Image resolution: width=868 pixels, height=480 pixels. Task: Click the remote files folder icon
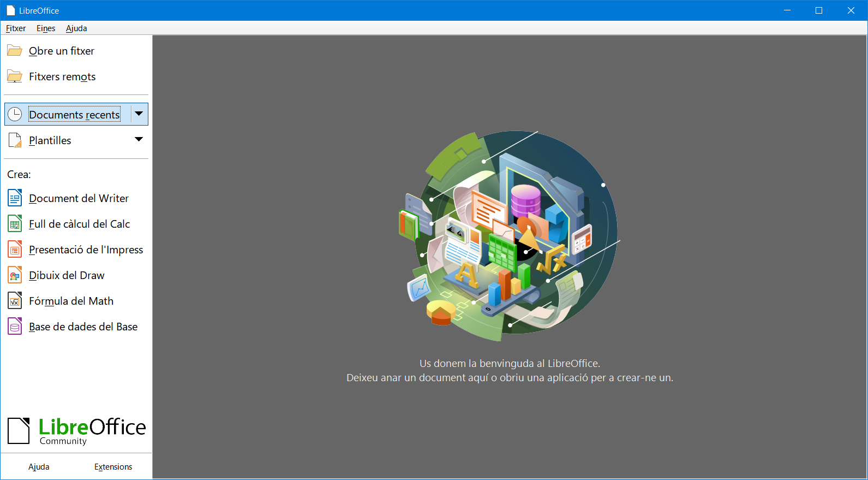tap(15, 76)
